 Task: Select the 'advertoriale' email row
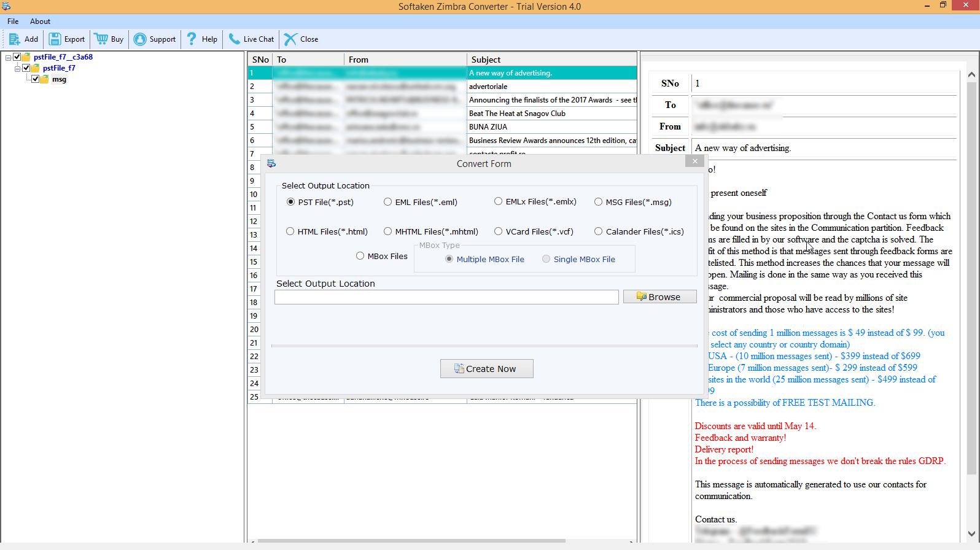pyautogui.click(x=442, y=87)
